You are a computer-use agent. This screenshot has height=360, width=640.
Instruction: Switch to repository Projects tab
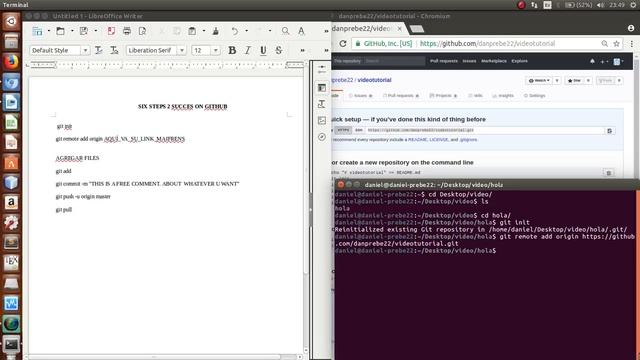click(443, 96)
